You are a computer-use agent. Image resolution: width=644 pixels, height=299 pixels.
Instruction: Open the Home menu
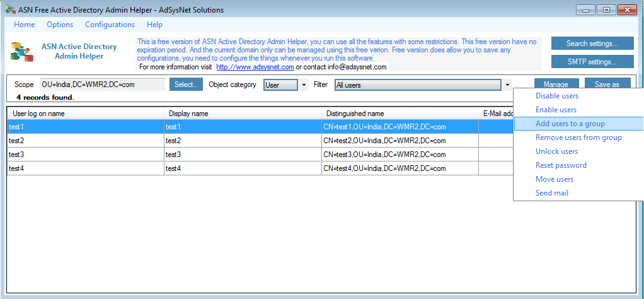24,24
